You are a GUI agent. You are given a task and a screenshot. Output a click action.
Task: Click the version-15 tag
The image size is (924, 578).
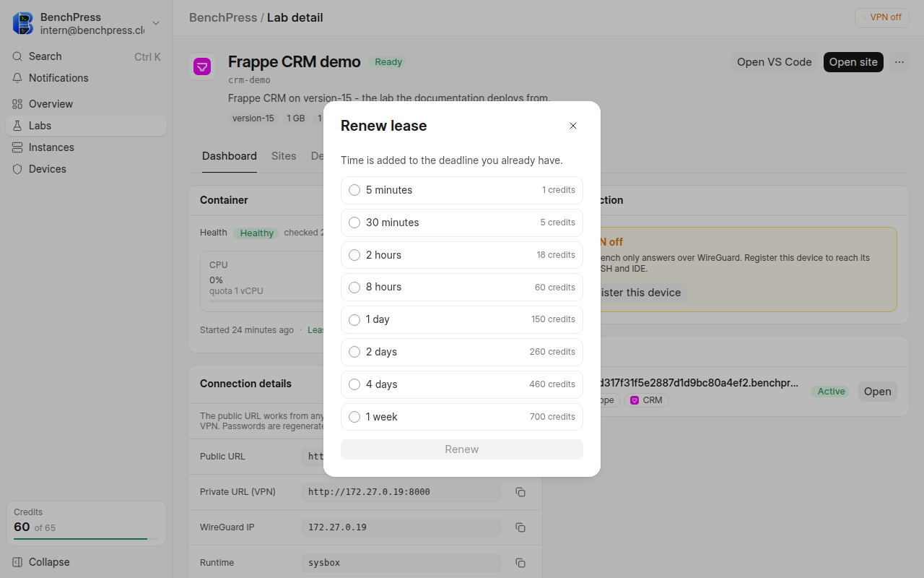pos(253,118)
